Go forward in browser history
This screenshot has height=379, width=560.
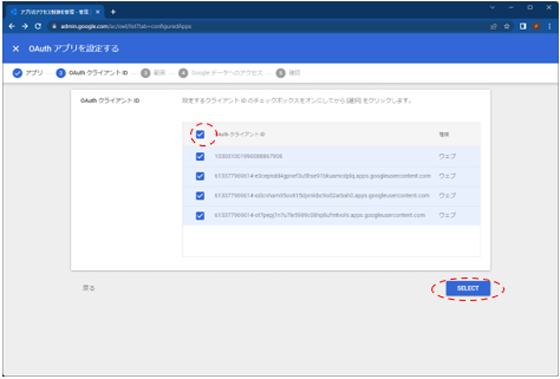(25, 26)
